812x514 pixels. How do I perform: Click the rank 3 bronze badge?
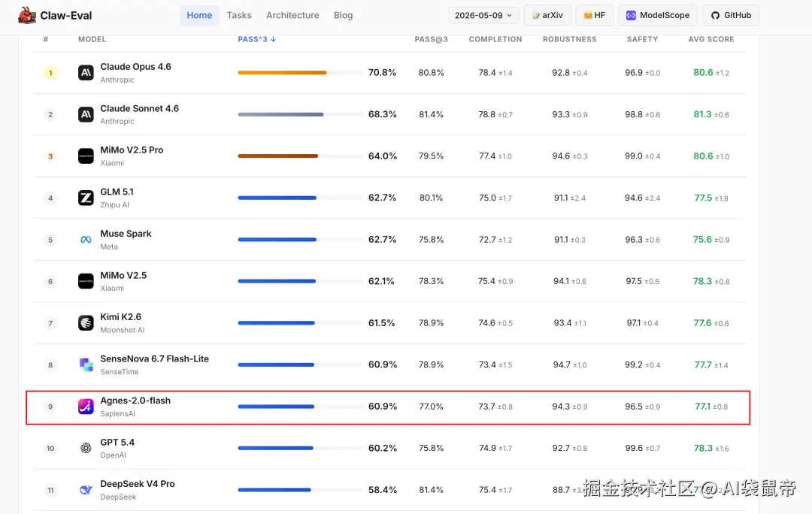50,156
